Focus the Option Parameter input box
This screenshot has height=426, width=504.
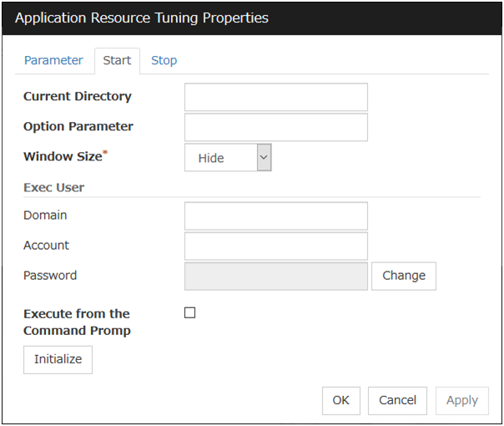275,127
